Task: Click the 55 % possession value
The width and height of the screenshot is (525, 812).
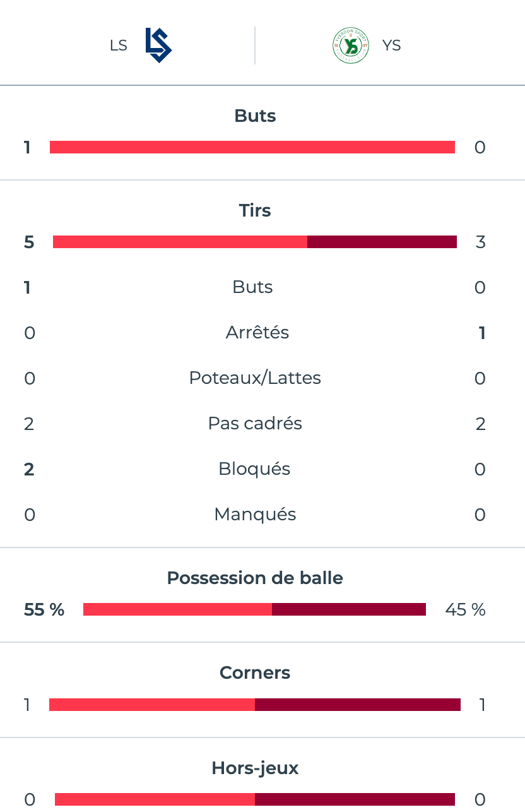Action: coord(44,609)
